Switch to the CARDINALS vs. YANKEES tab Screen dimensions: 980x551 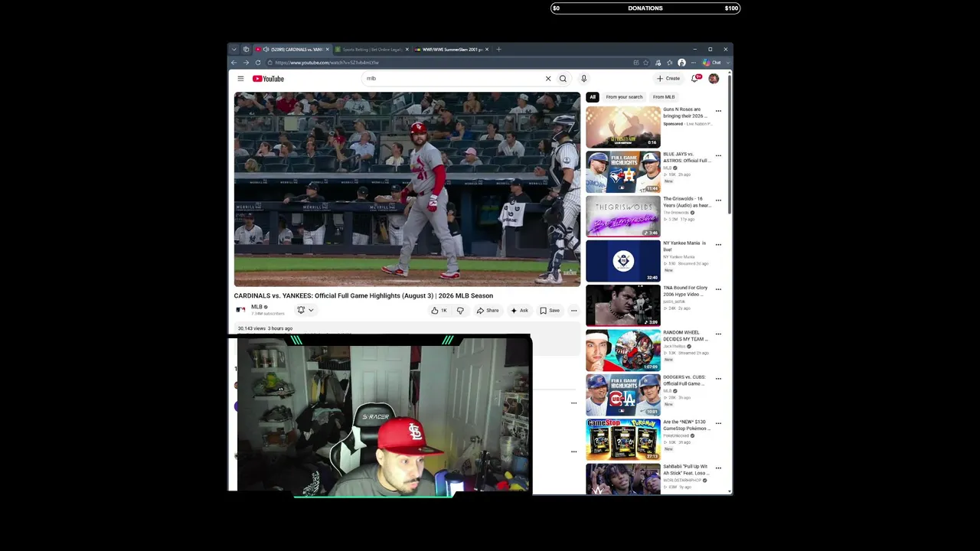pos(292,50)
